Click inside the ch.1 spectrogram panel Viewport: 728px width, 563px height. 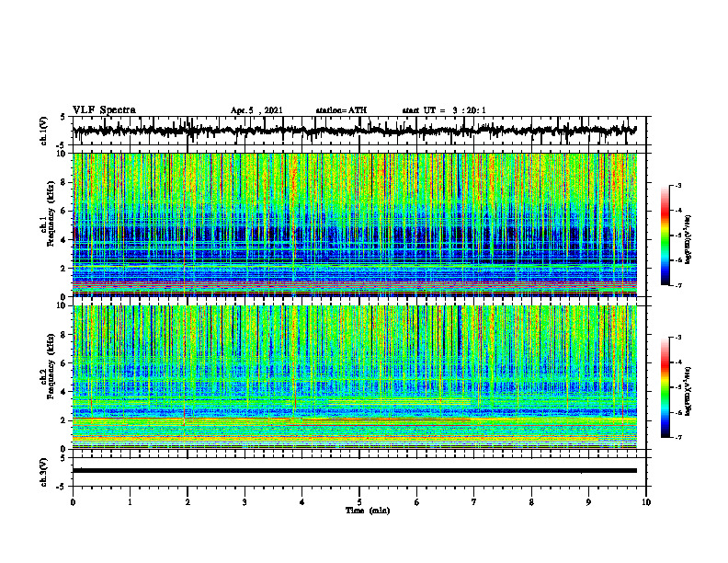click(354, 224)
